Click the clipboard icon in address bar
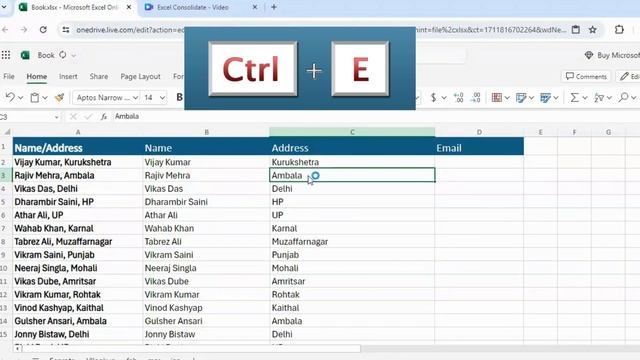640x360 pixels. (576, 29)
